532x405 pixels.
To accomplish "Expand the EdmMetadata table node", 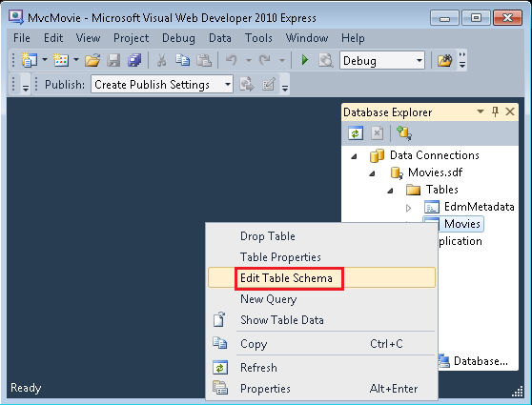I will coord(408,208).
